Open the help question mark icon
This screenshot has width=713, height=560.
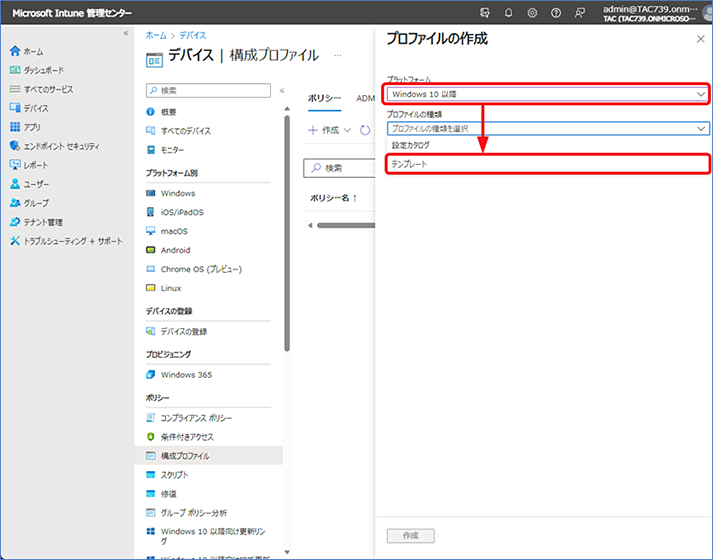click(x=556, y=13)
